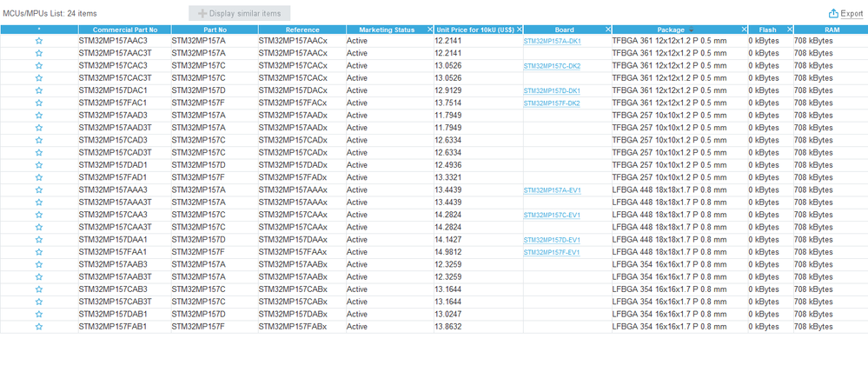The height and width of the screenshot is (372, 868).
Task: Click the Package column sort arrow
Action: pos(692,30)
